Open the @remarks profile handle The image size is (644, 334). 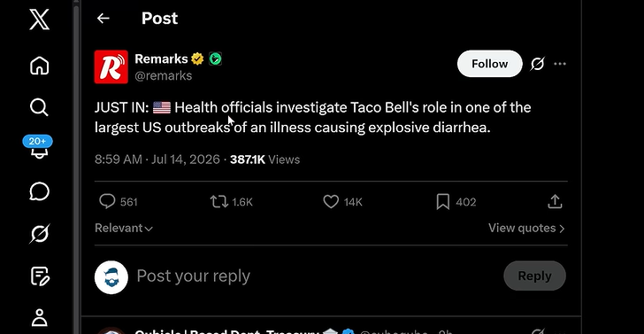164,75
